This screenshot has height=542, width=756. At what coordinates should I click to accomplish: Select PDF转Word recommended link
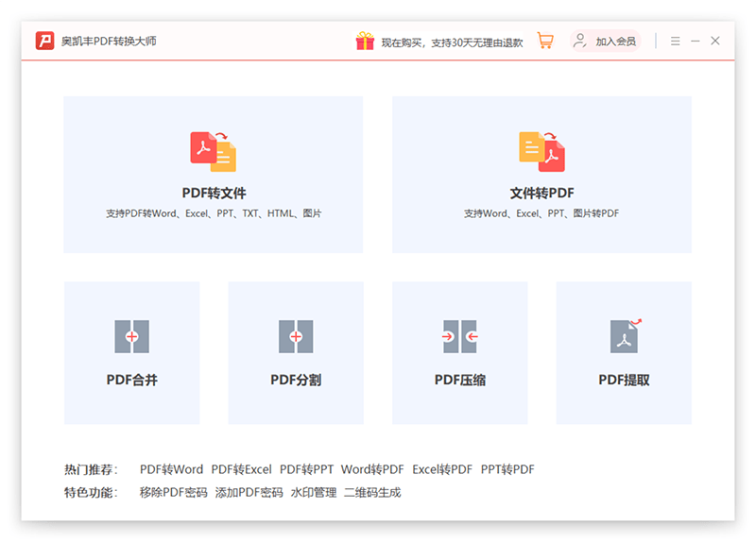click(171, 469)
